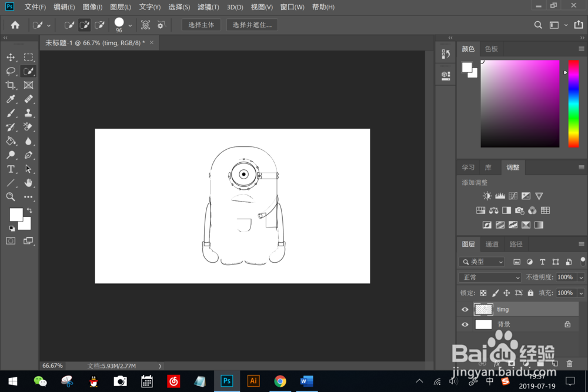Open the search magnifier in options bar

pos(538,25)
